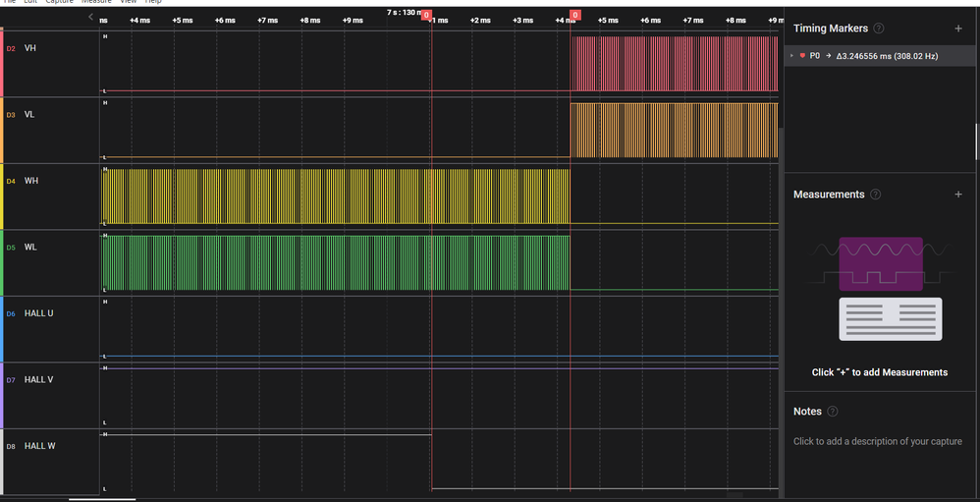Select the second red timing marker flag
The height and width of the screenshot is (502, 980).
tap(574, 16)
